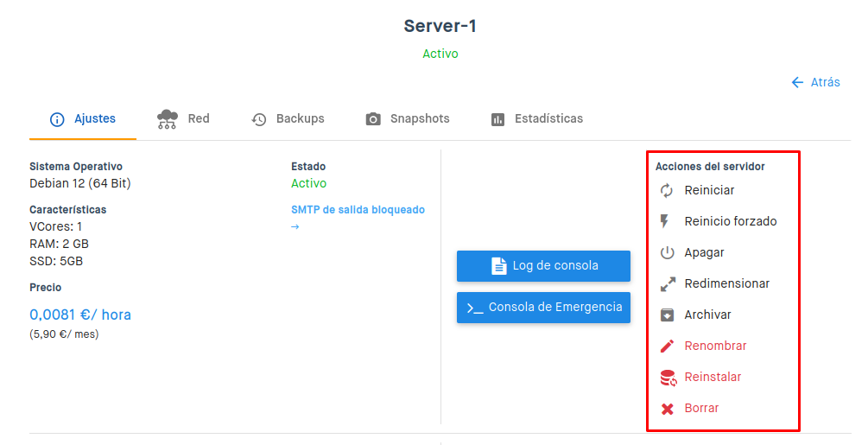
Task: Click the Reinicio forzado lightning icon
Action: coord(664,221)
